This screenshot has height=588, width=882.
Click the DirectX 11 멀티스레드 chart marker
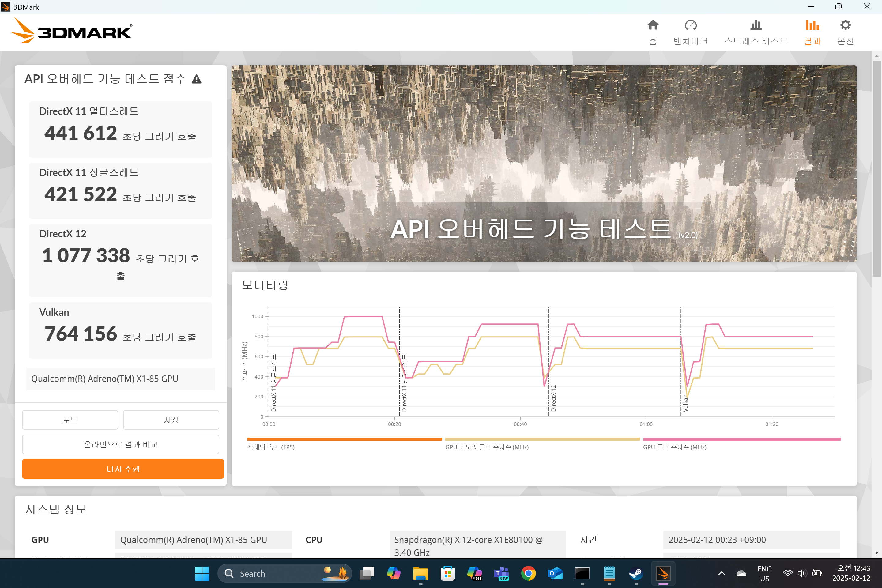(404, 383)
